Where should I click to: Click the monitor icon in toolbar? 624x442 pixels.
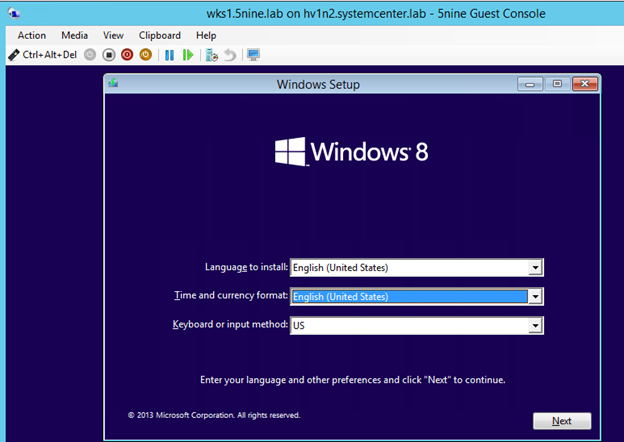[253, 54]
